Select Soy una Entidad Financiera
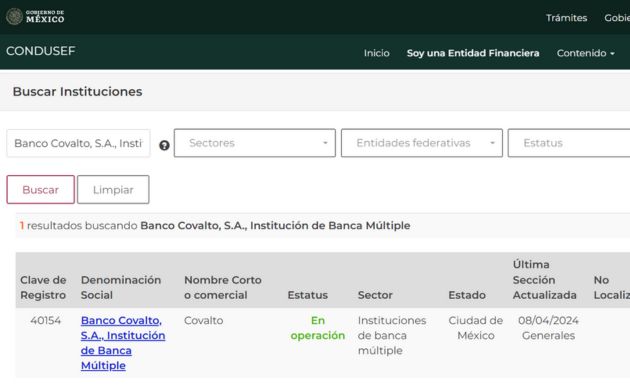 473,53
